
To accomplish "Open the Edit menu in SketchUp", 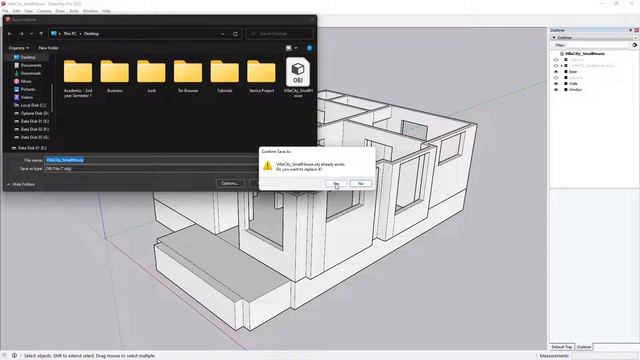I will (x=16, y=11).
